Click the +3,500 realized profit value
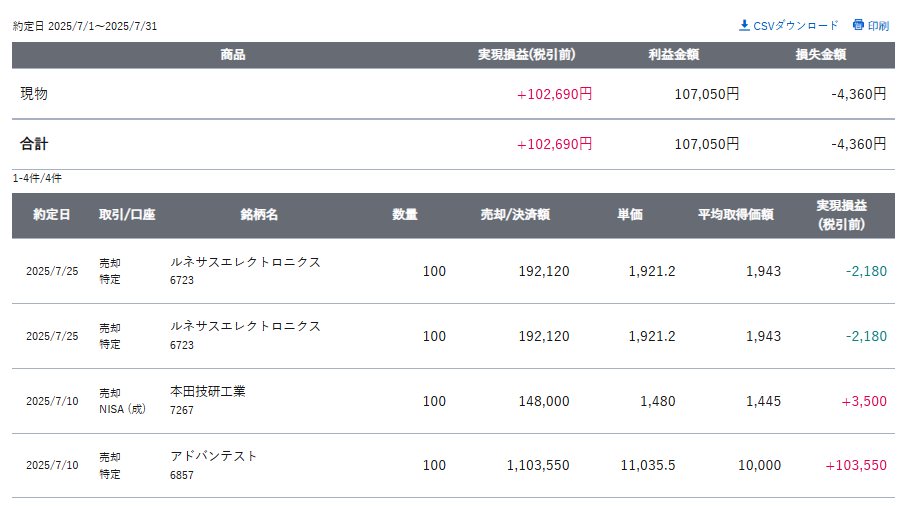This screenshot has height=510, width=916. coord(864,401)
